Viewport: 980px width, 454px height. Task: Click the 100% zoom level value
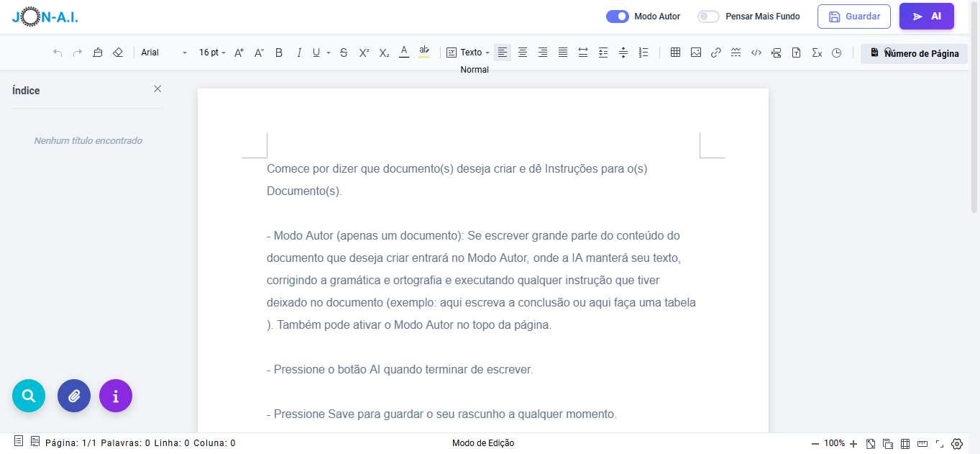click(834, 443)
